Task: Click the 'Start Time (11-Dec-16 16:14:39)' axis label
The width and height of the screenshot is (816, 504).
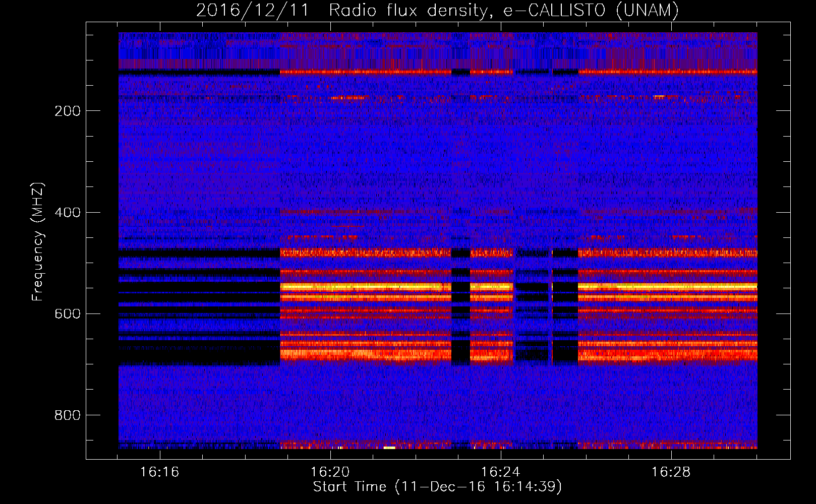Action: (x=437, y=487)
